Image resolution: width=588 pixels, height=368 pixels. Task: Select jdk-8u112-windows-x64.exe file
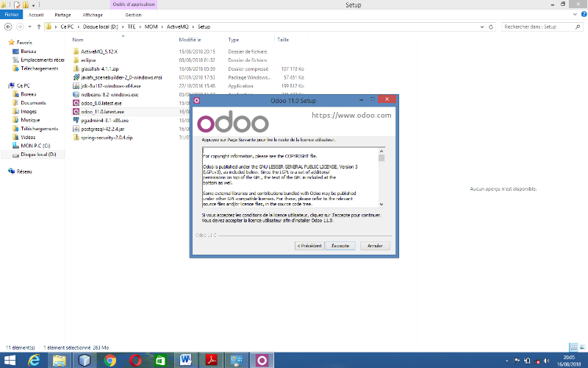click(111, 86)
